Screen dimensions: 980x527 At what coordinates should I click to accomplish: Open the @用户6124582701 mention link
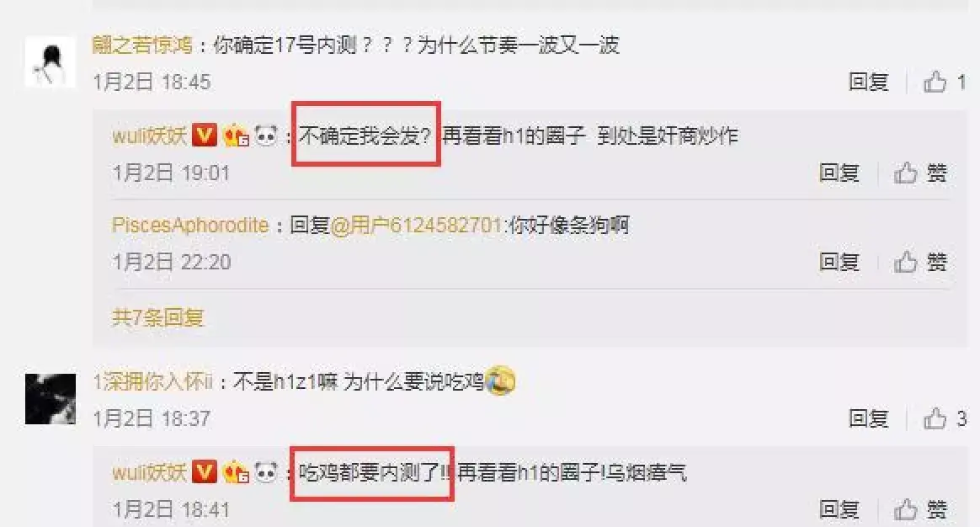pyautogui.click(x=416, y=225)
